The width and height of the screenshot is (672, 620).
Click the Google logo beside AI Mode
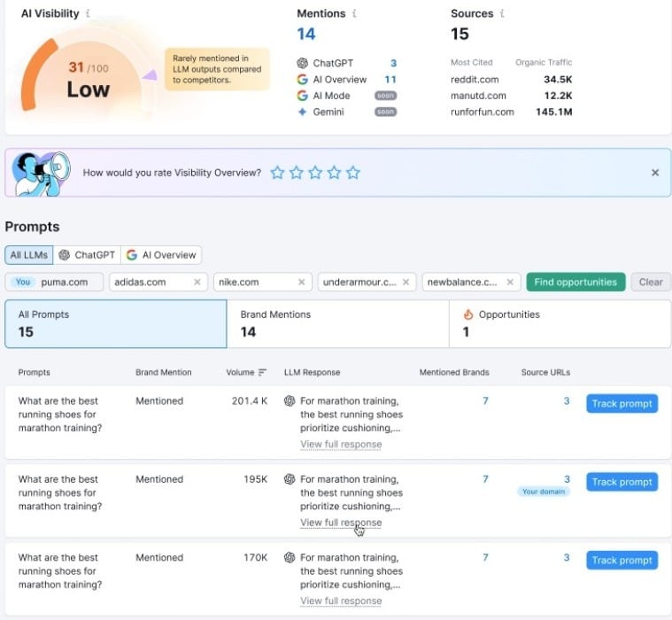pos(302,96)
